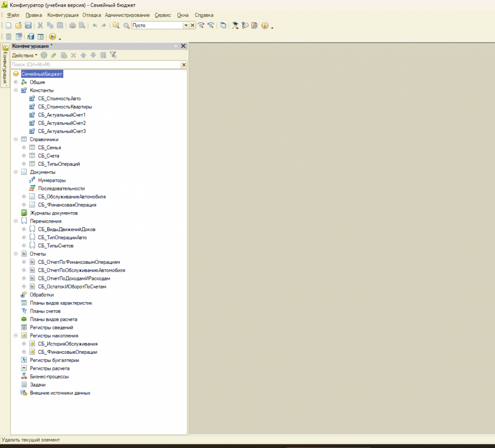Open the Конфигурация menu

(x=63, y=15)
